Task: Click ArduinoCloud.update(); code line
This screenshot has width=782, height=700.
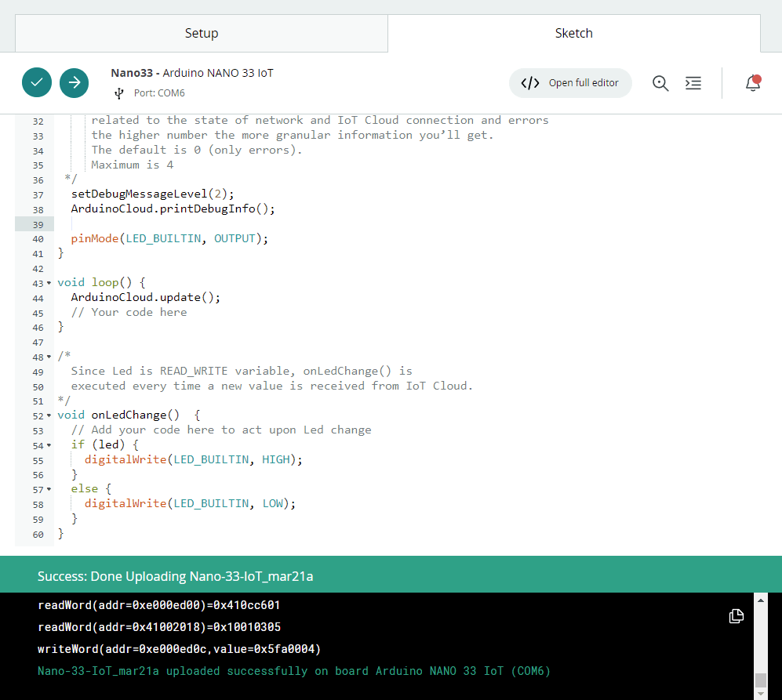Action: (146, 298)
